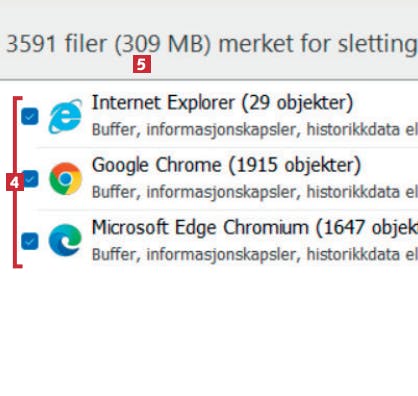The height and width of the screenshot is (396, 418).
Task: Select the Google Chrome entry title
Action: [x=157, y=165]
